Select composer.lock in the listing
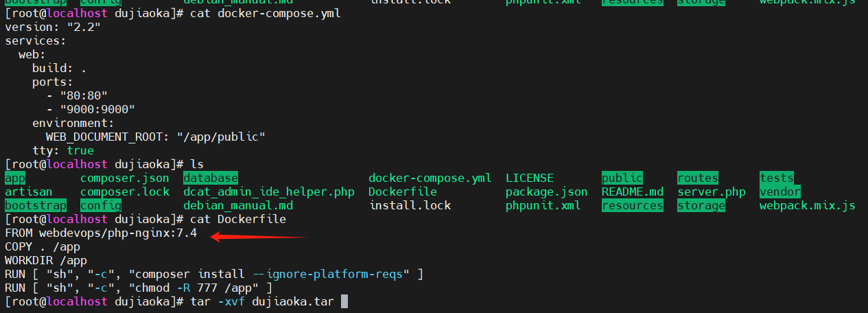868x313 pixels. 124,192
